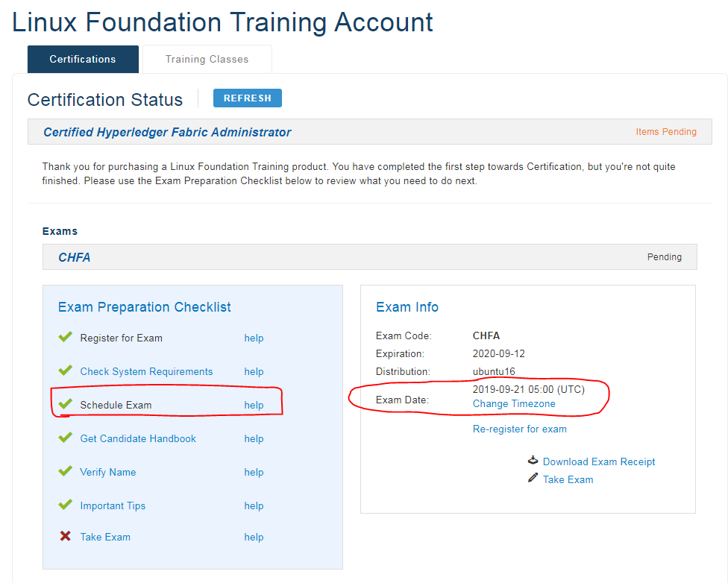Viewport: 728px width, 583px height.
Task: Open help for Check System Requirements
Action: [x=254, y=371]
